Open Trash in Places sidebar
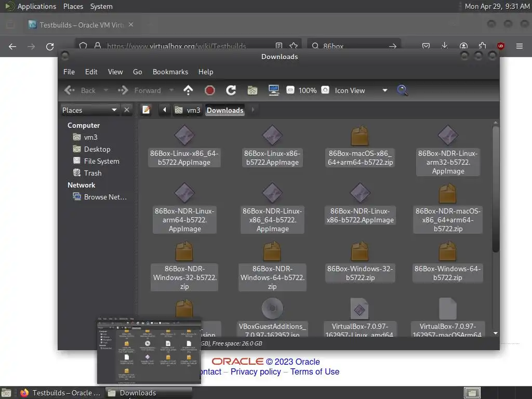The width and height of the screenshot is (532, 399). coord(87,173)
